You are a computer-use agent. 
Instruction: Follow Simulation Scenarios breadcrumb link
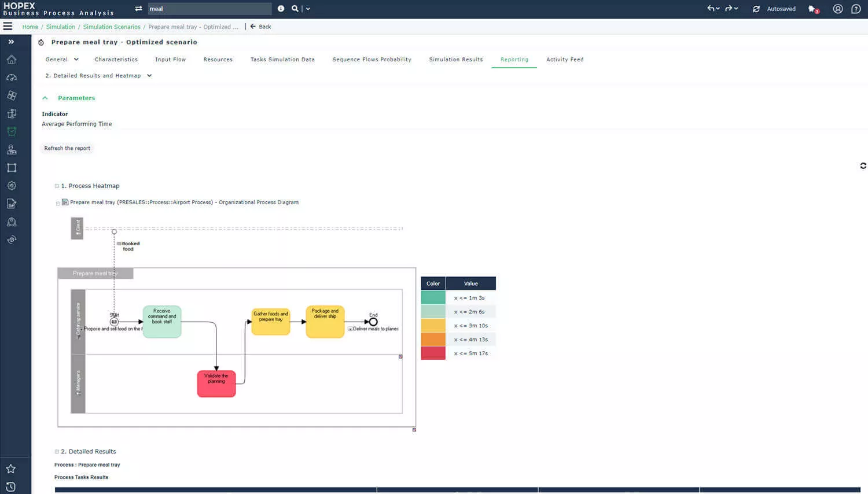[x=112, y=27]
